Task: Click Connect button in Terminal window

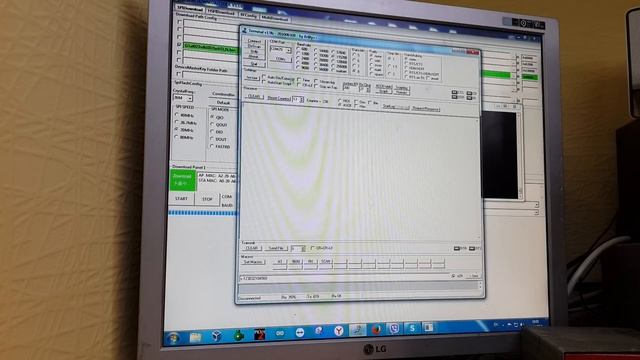Action: pyautogui.click(x=254, y=41)
